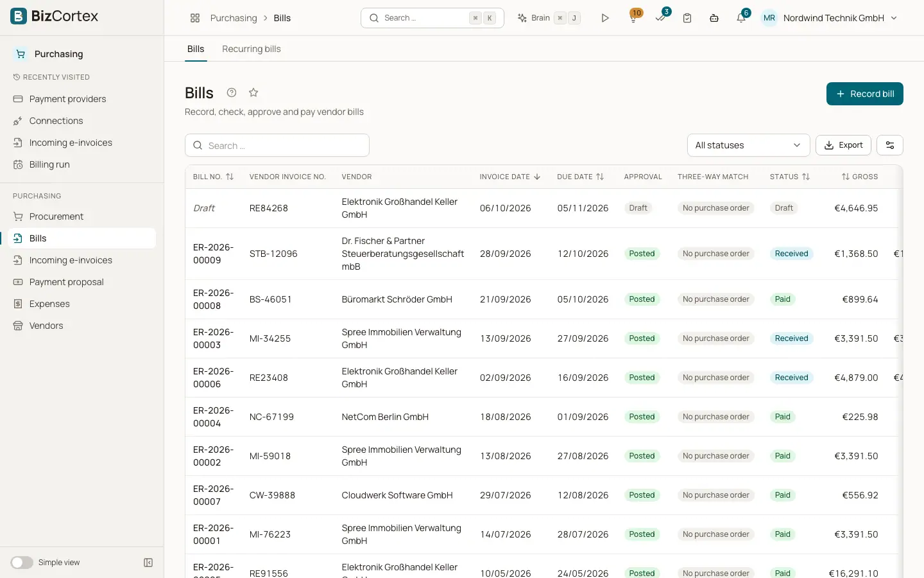Click the play icon in top bar
This screenshot has width=924, height=578.
[605, 18]
